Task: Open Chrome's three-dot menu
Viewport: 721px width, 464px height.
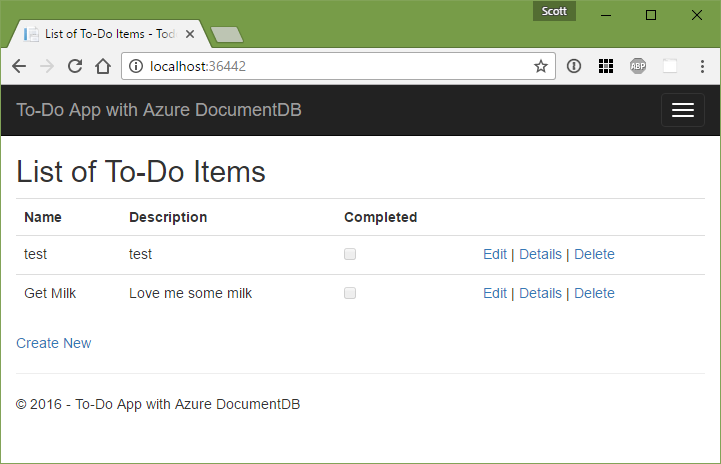Action: click(702, 66)
